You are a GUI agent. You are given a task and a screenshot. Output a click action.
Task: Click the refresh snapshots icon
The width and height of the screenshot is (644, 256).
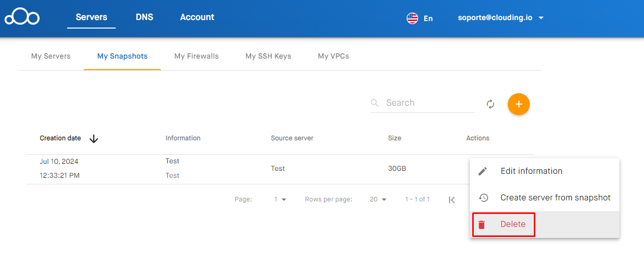point(491,104)
